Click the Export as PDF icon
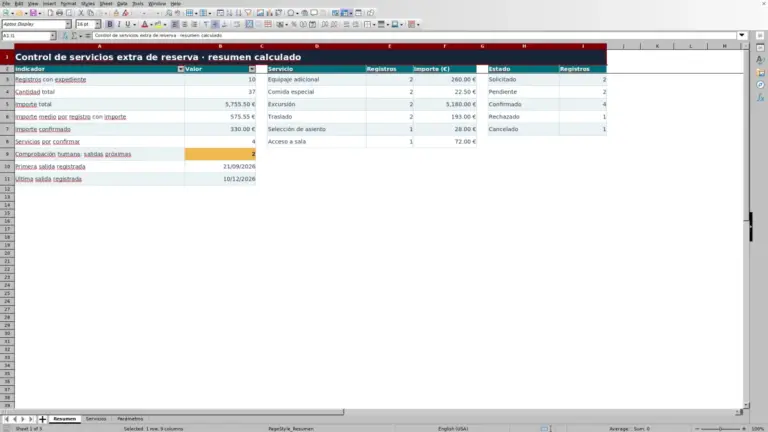Image resolution: width=768 pixels, height=432 pixels. pos(50,13)
